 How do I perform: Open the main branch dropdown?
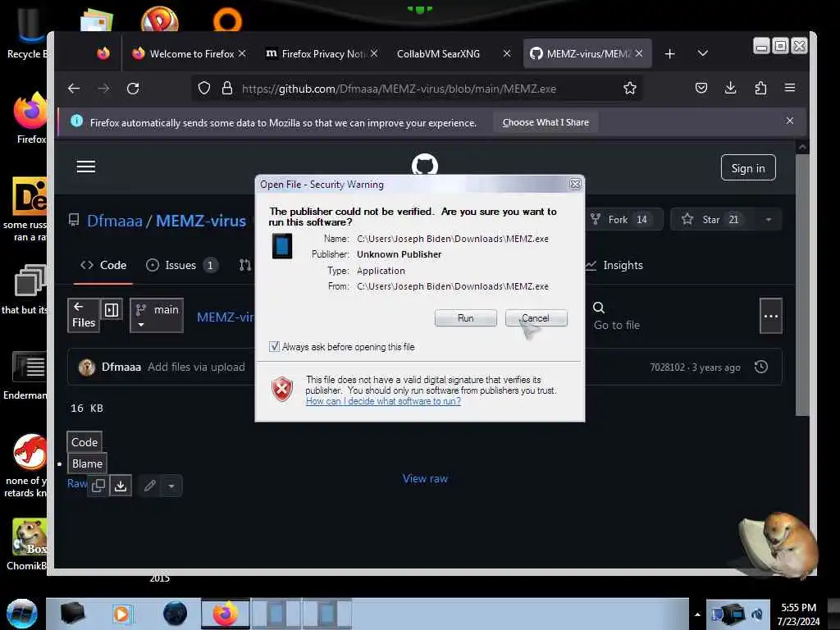(157, 316)
